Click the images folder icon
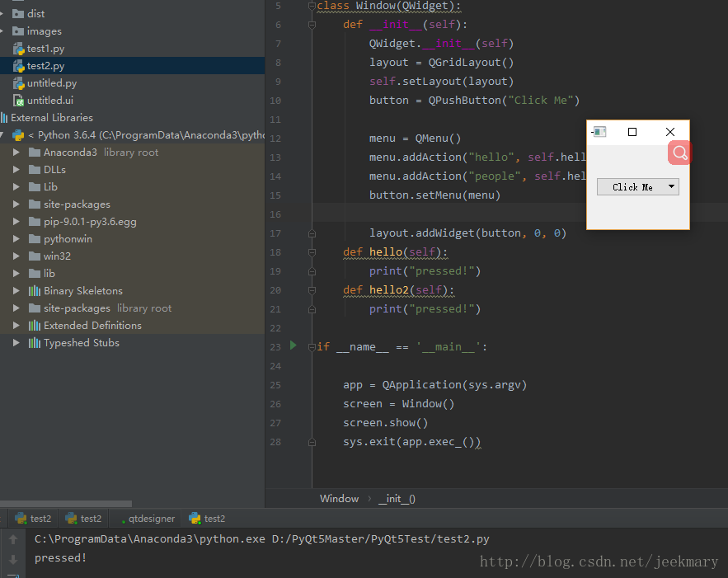This screenshot has height=578, width=728. click(x=18, y=31)
